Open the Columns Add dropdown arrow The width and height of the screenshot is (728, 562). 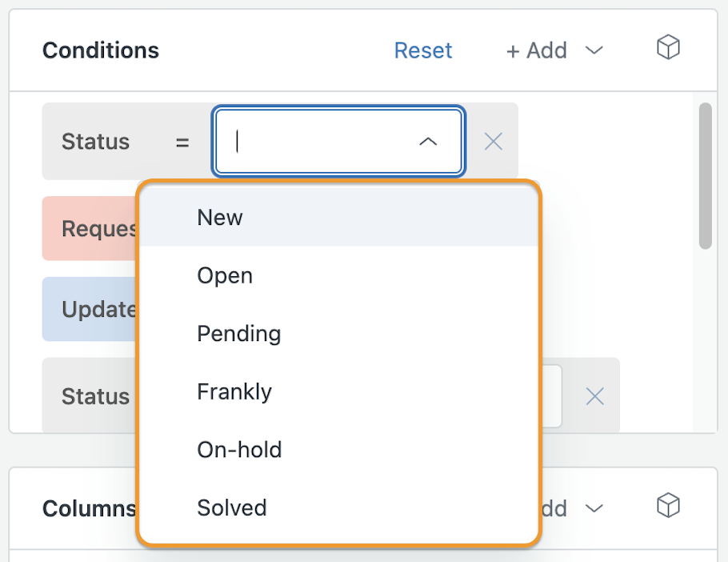594,508
